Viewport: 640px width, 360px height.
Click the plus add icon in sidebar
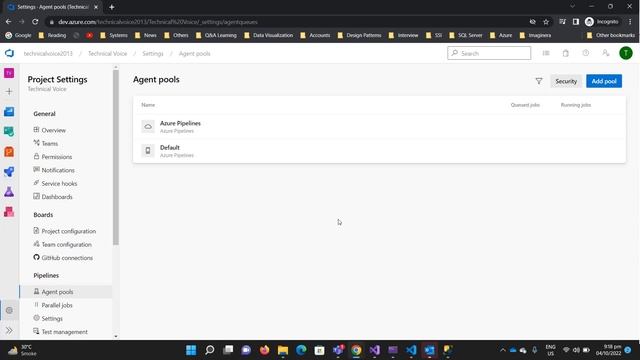(9, 91)
